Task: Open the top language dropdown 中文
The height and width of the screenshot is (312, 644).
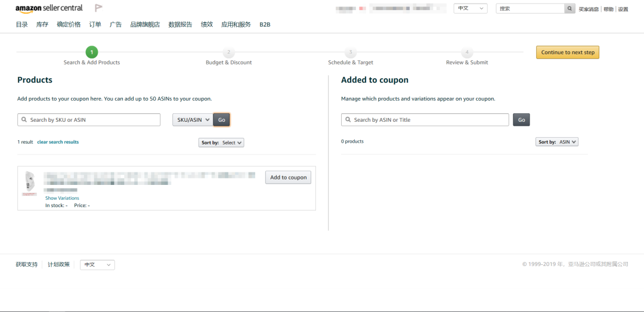Action: point(470,8)
